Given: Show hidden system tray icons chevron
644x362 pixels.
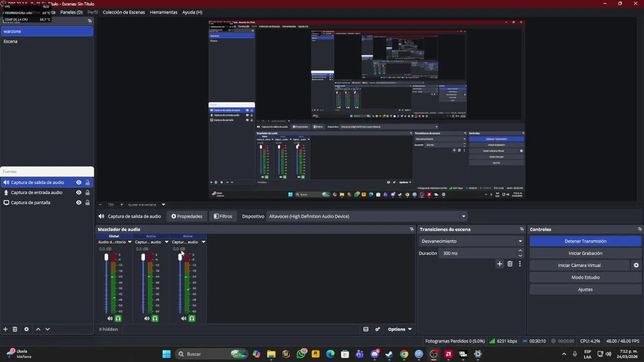Looking at the screenshot, I should coord(564,354).
